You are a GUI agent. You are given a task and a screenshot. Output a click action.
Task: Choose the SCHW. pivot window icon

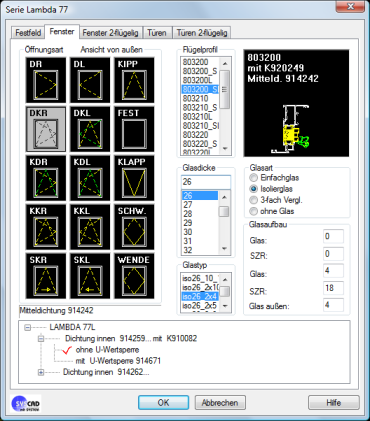(134, 227)
